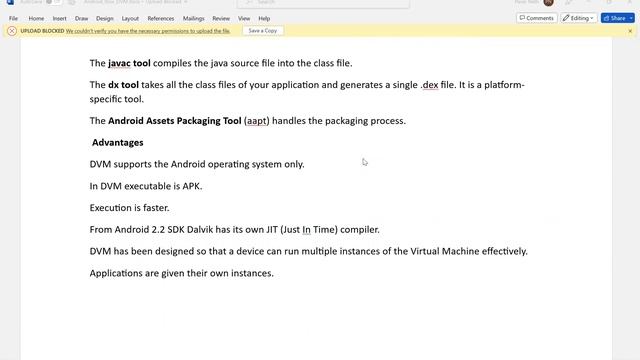Switch to the Mailings tab
Screen dimensions: 640x360
click(x=193, y=18)
